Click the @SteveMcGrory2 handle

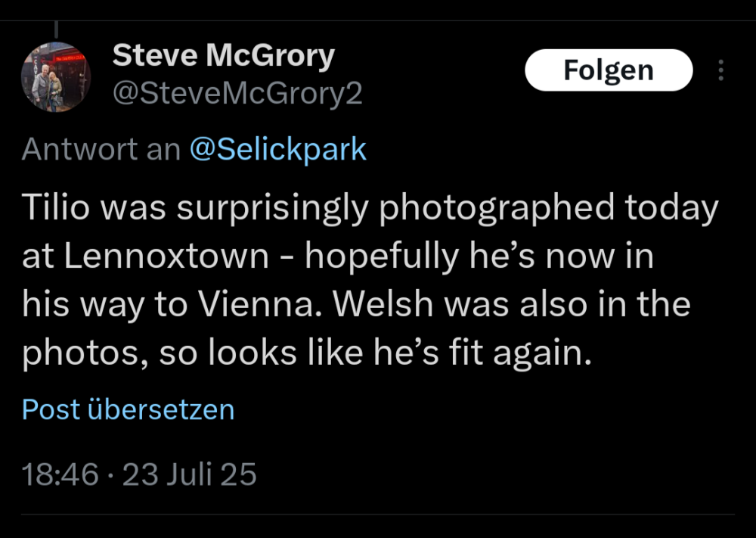click(237, 94)
